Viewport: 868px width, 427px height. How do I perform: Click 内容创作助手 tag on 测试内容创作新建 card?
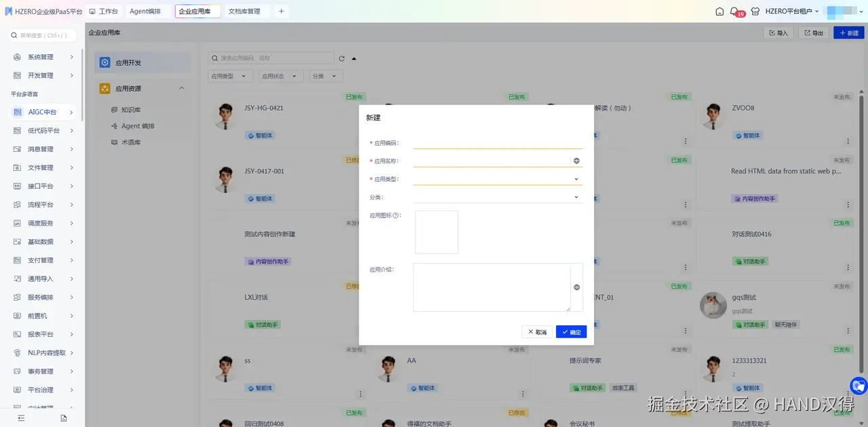(x=267, y=262)
